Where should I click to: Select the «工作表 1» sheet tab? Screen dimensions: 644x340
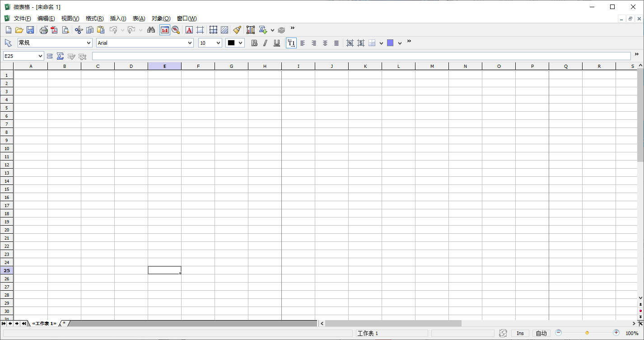point(44,323)
